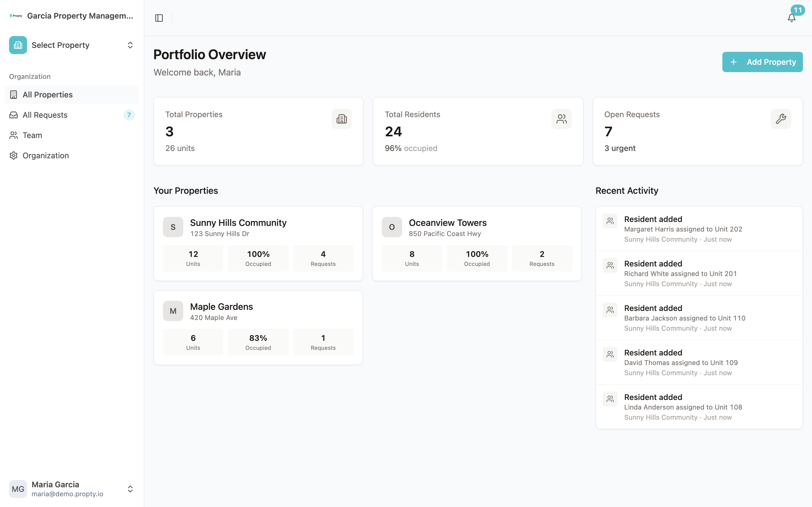Click the Add Property button
Image resolution: width=812 pixels, height=507 pixels.
[x=762, y=62]
